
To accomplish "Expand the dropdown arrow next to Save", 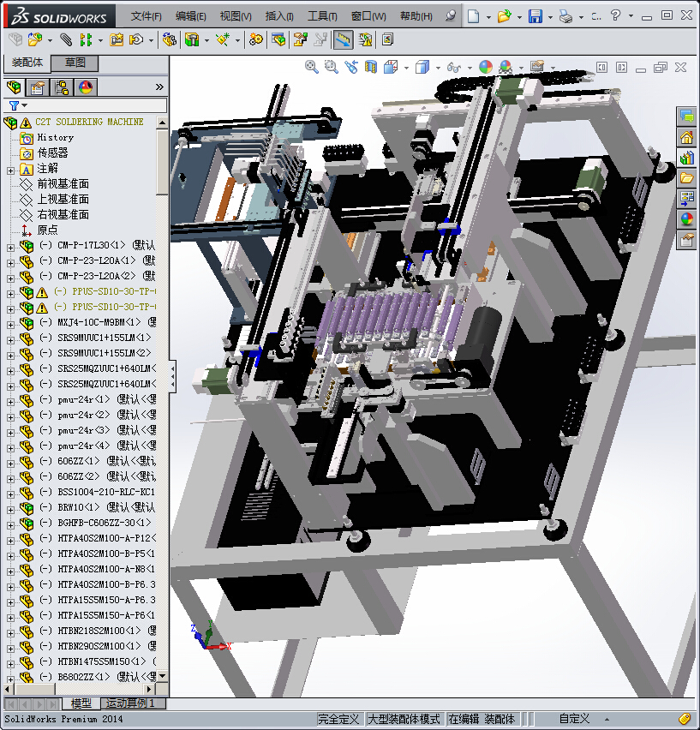I will [550, 17].
